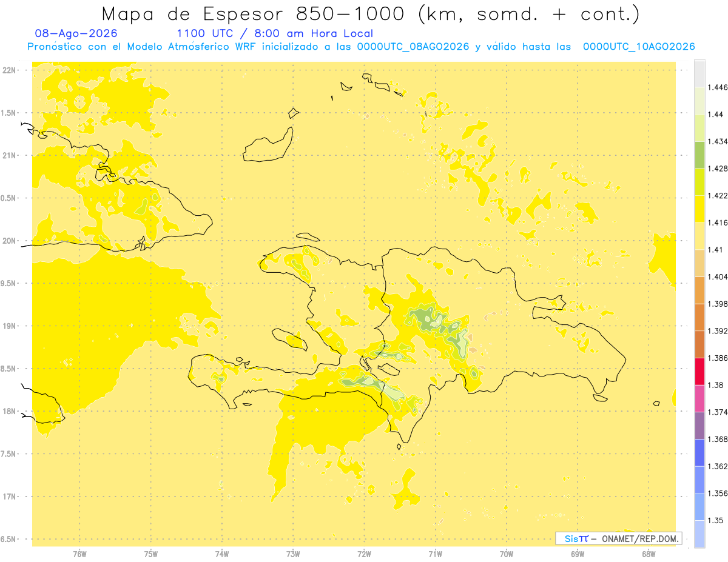
Task: Click the legend value 1.38
Action: [x=716, y=385]
